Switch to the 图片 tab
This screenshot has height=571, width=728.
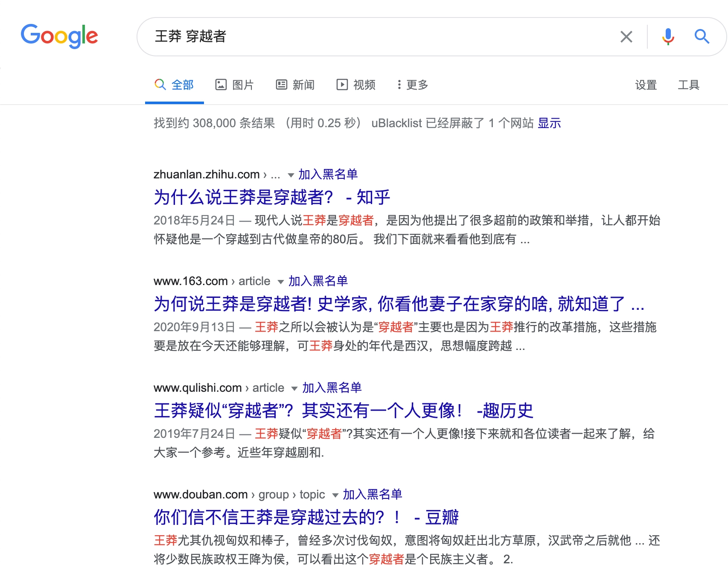(x=234, y=85)
